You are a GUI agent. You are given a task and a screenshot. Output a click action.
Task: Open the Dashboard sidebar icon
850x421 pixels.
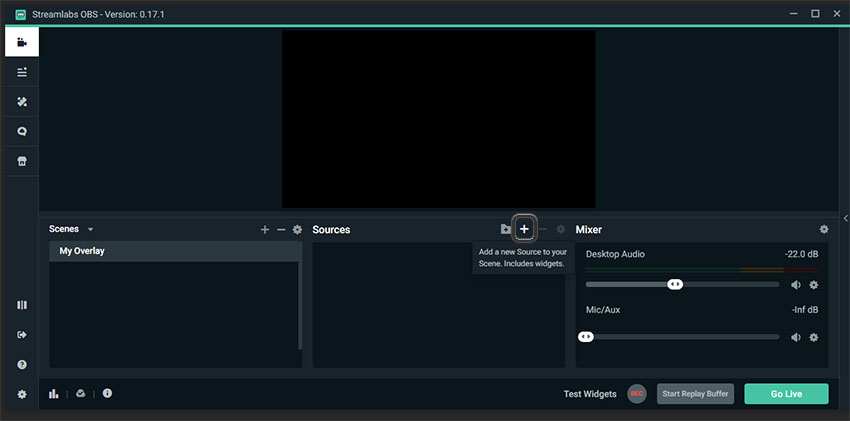pyautogui.click(x=22, y=72)
